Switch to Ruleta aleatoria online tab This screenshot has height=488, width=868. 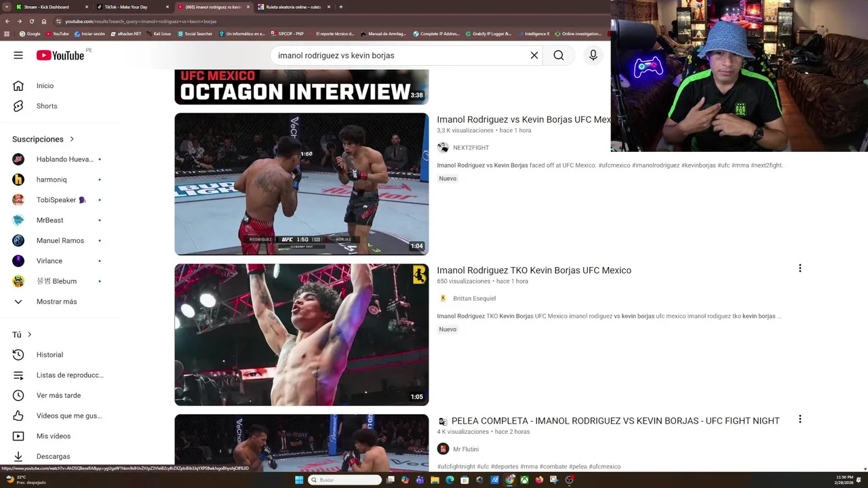point(294,7)
